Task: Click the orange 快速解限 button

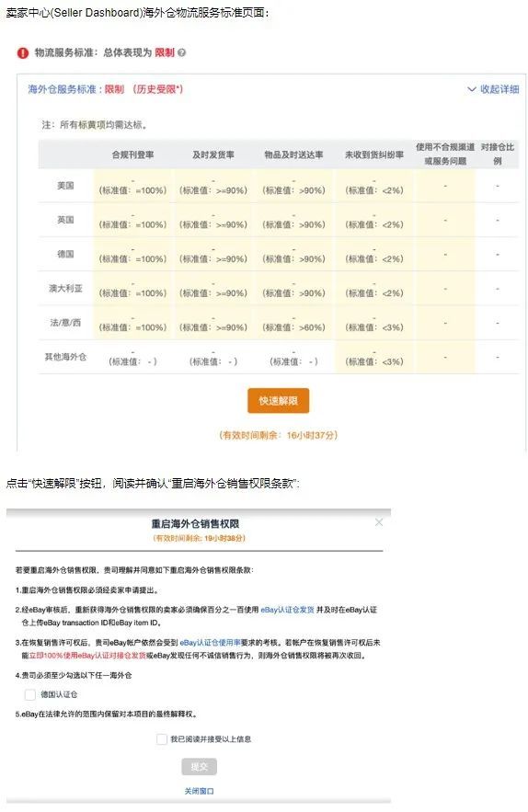Action: click(278, 400)
